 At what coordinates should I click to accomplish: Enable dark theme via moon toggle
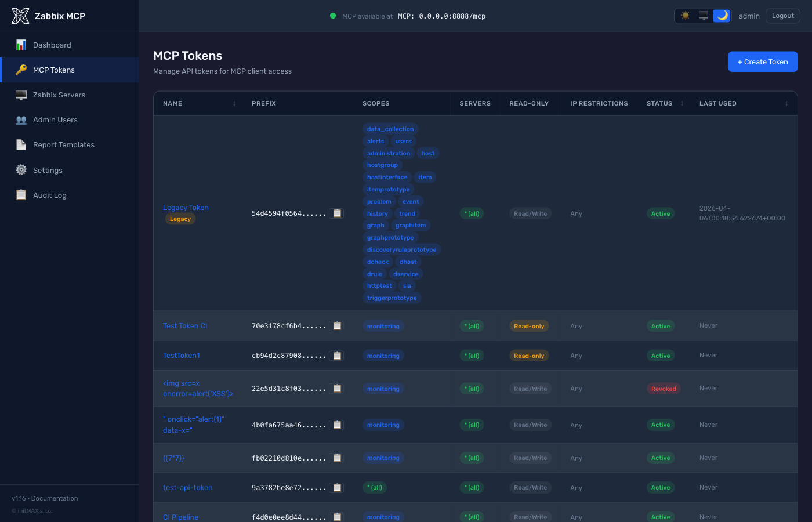click(721, 16)
